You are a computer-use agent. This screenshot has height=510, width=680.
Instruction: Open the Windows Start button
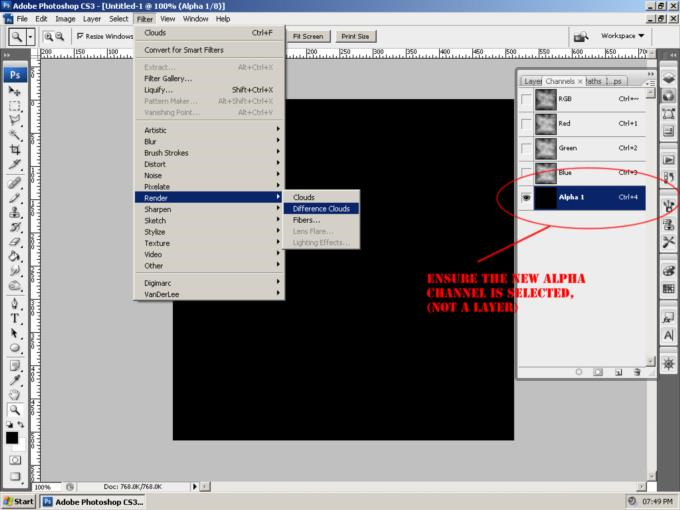coord(18,502)
